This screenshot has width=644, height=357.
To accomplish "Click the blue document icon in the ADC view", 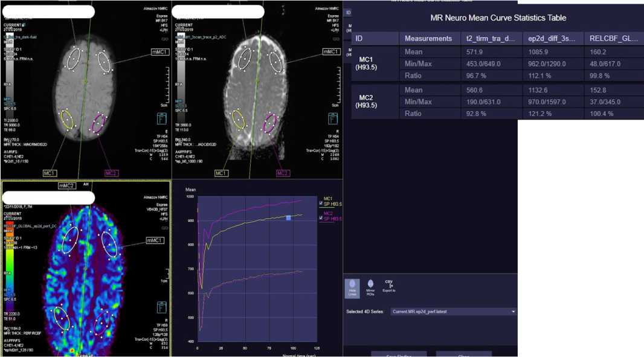I will pos(333,119).
